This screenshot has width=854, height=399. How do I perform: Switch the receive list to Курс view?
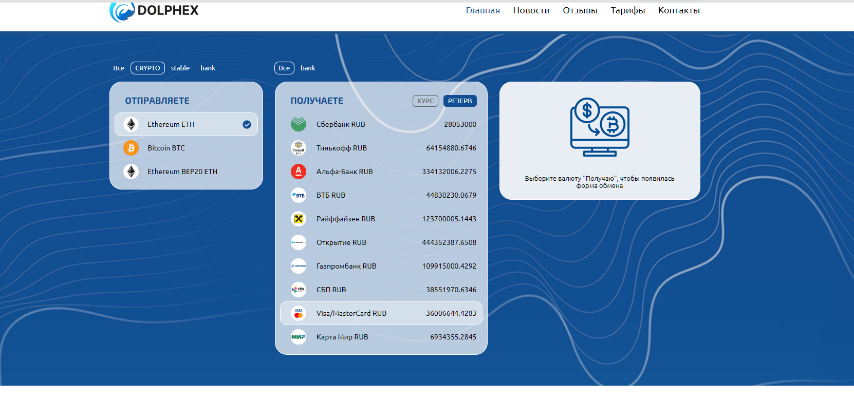coord(425,101)
